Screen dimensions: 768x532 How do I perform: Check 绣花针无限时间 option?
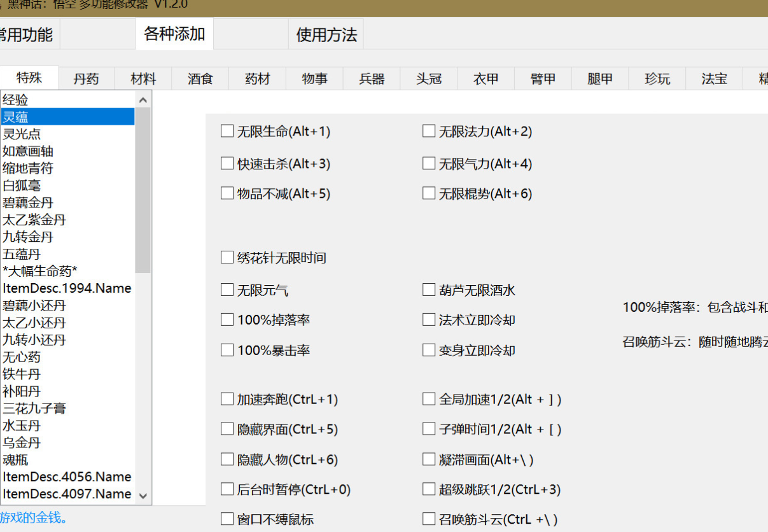coord(227,258)
